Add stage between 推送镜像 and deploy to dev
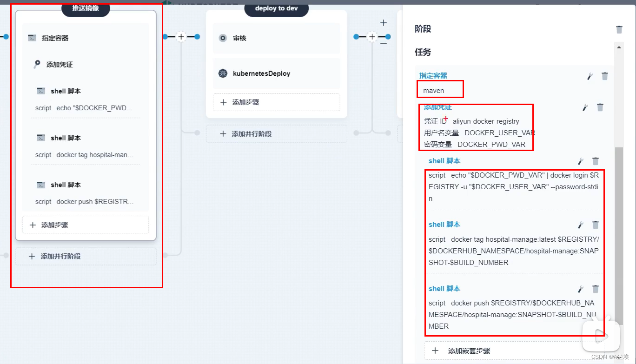 (181, 37)
